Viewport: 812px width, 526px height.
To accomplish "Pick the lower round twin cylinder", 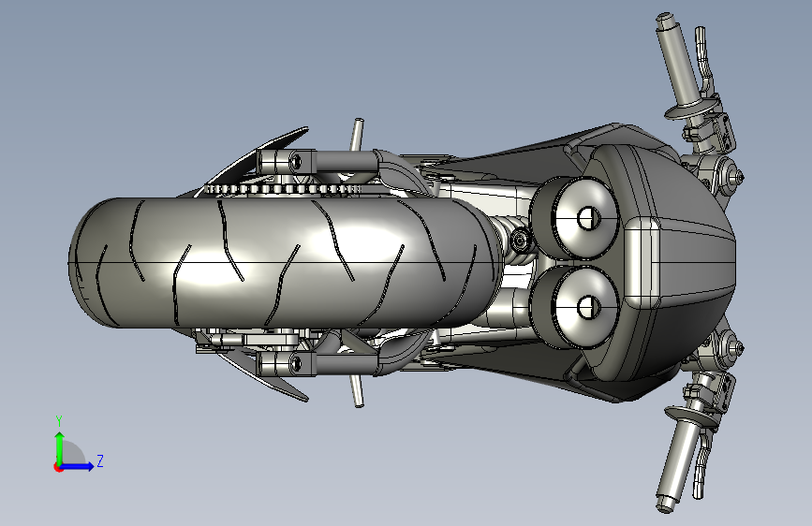I will (575, 308).
